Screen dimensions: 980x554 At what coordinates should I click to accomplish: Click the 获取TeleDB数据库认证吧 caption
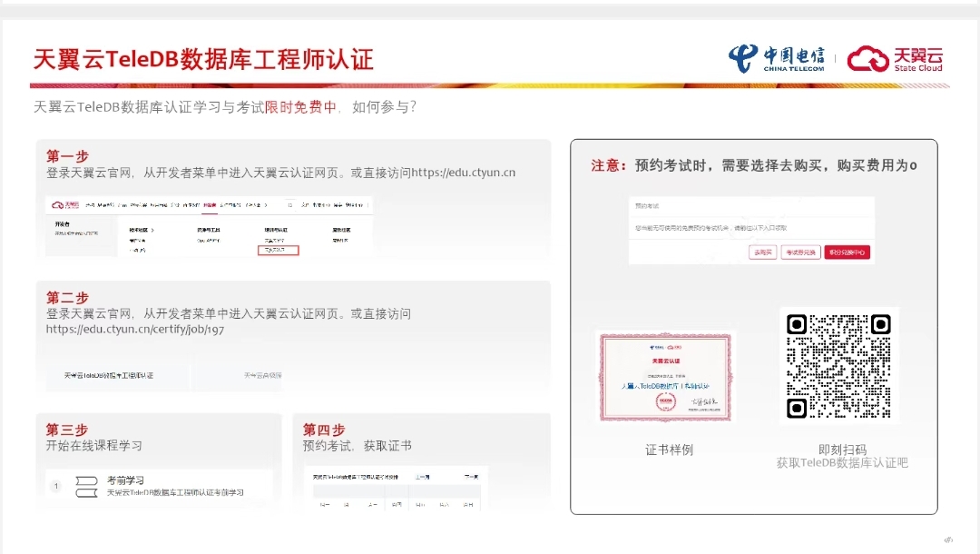click(x=842, y=462)
